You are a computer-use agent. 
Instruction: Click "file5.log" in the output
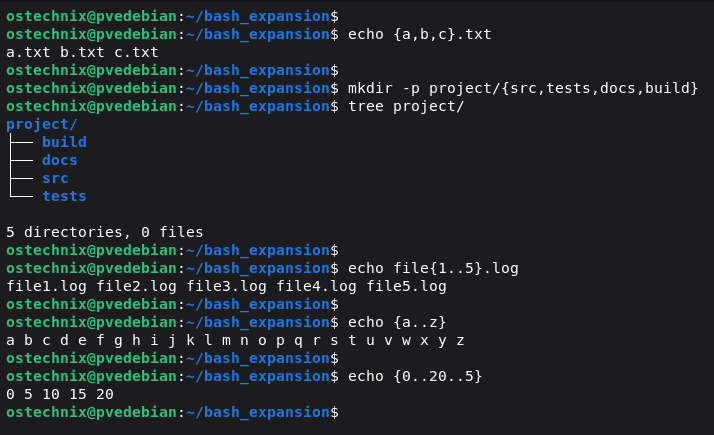coord(406,286)
